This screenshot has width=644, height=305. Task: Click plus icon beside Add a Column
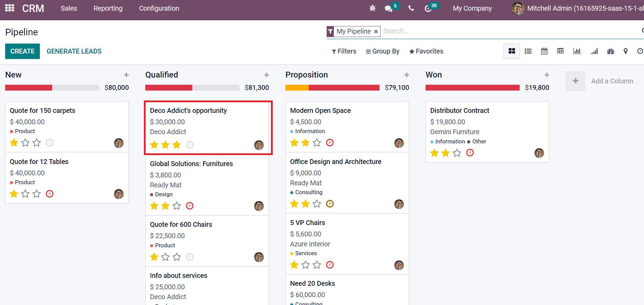[x=575, y=81]
